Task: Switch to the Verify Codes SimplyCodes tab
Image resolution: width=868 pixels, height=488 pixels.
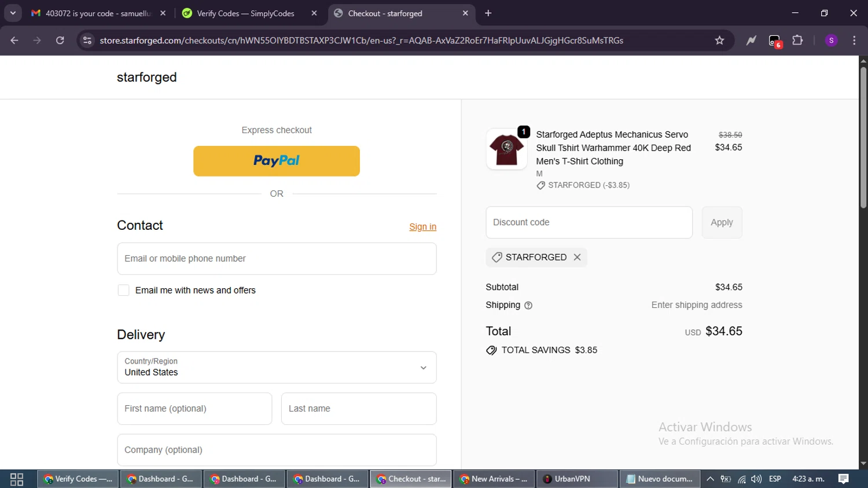Action: pyautogui.click(x=245, y=13)
